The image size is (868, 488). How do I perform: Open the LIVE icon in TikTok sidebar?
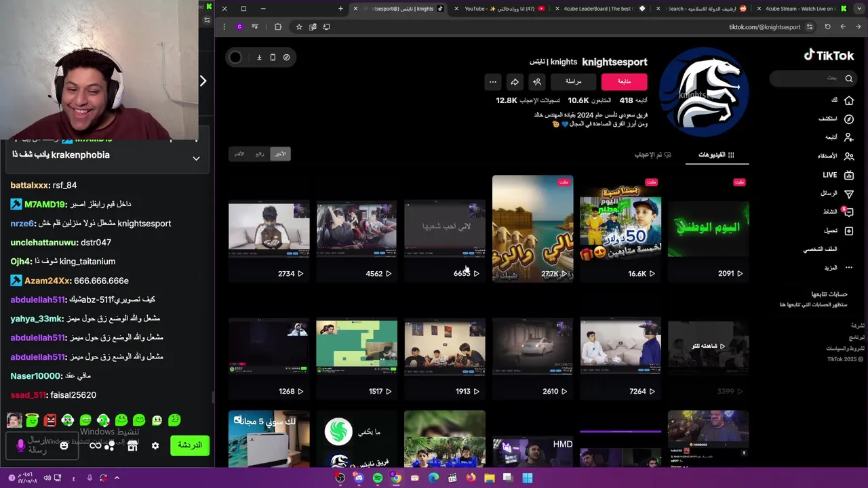pos(849,175)
